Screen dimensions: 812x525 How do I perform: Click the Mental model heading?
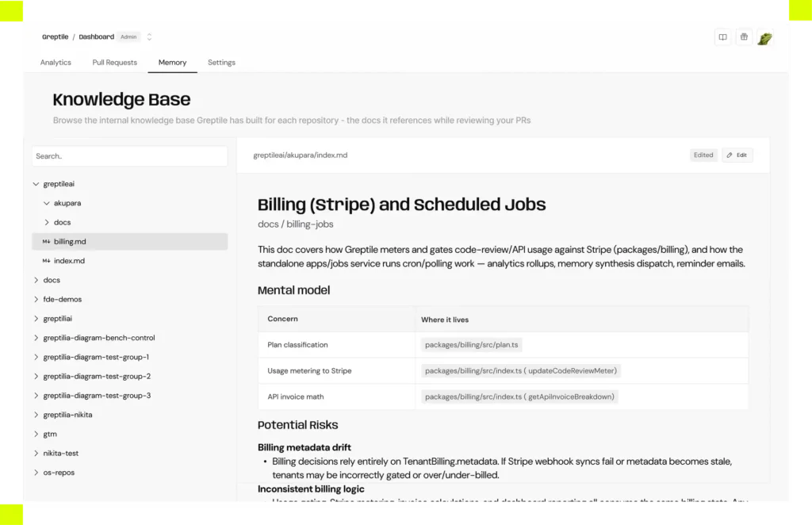click(x=293, y=290)
